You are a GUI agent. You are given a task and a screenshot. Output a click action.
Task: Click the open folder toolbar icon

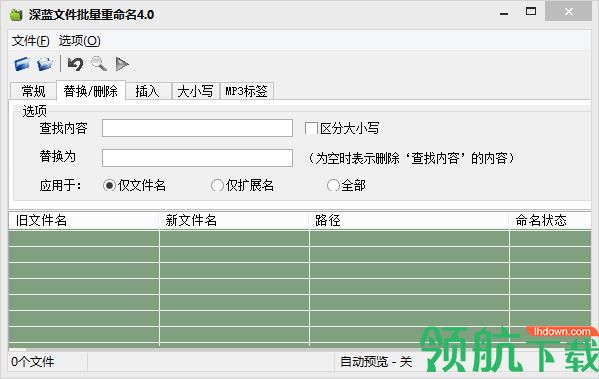point(45,64)
